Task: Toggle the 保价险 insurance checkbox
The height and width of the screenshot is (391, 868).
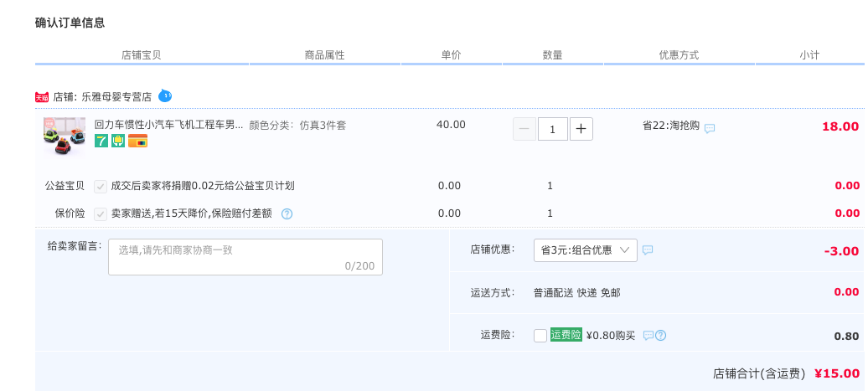Action: point(101,214)
